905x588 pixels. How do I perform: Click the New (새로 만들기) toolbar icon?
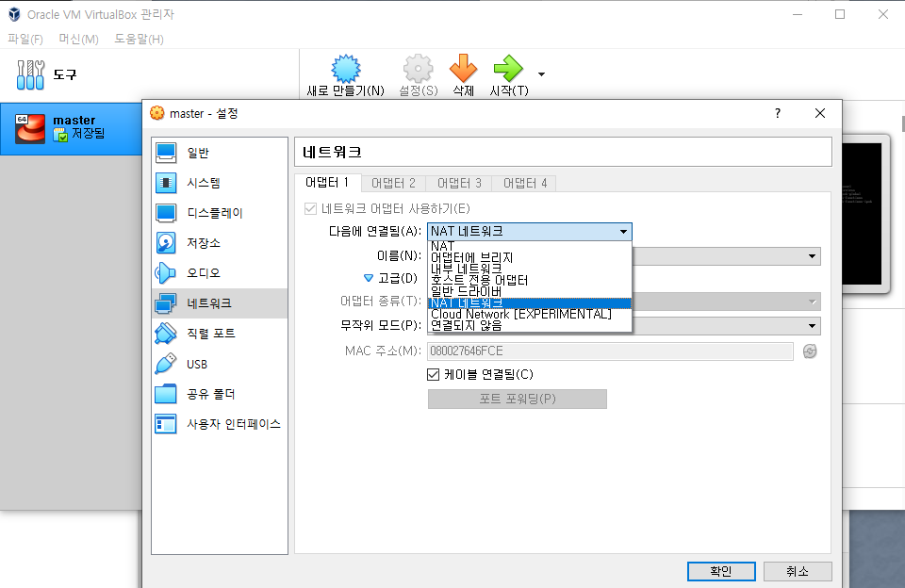(346, 69)
